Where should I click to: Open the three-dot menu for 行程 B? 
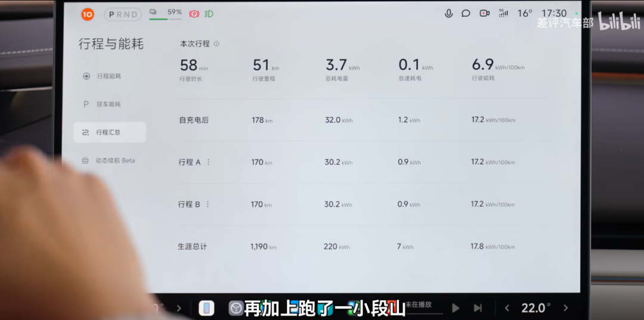208,204
